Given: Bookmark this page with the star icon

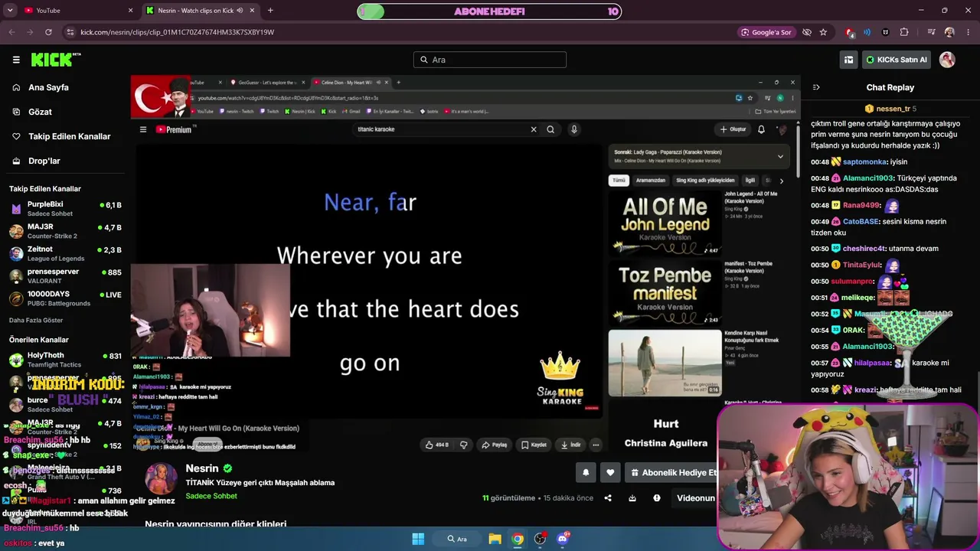Looking at the screenshot, I should [x=823, y=32].
